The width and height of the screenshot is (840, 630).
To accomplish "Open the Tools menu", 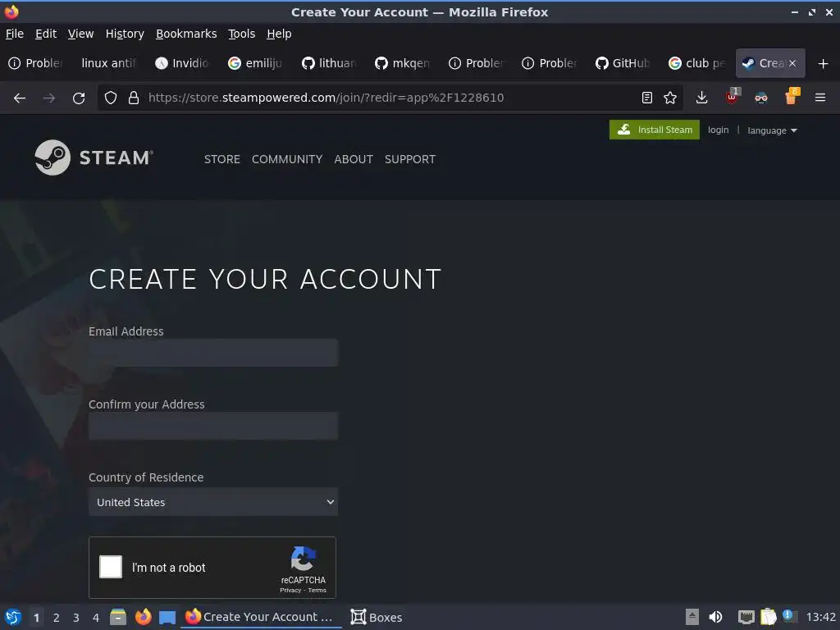I will [x=242, y=34].
